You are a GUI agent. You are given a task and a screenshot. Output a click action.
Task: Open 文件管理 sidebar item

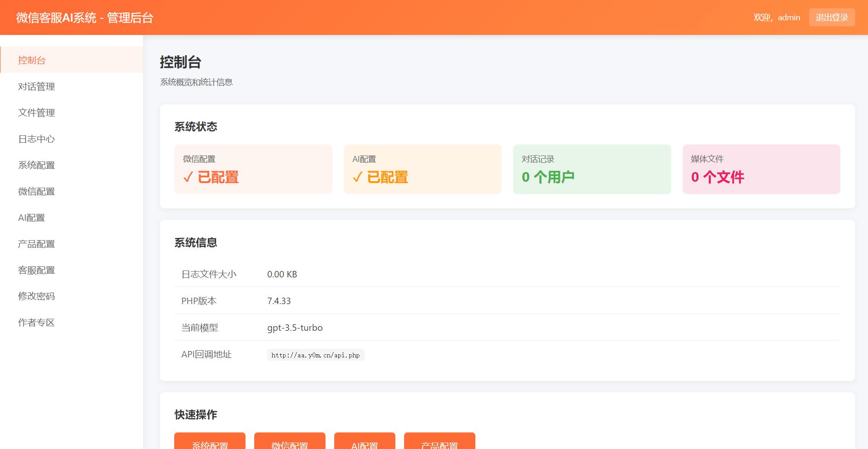pos(36,113)
